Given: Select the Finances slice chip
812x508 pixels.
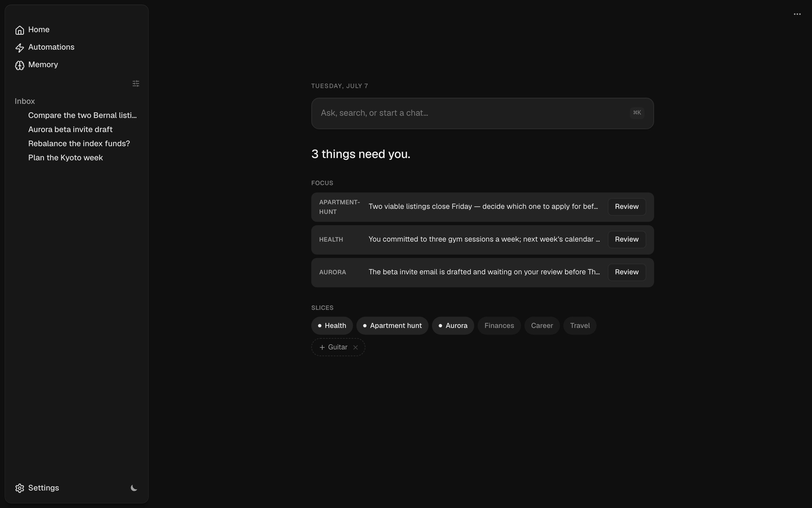Looking at the screenshot, I should point(499,326).
